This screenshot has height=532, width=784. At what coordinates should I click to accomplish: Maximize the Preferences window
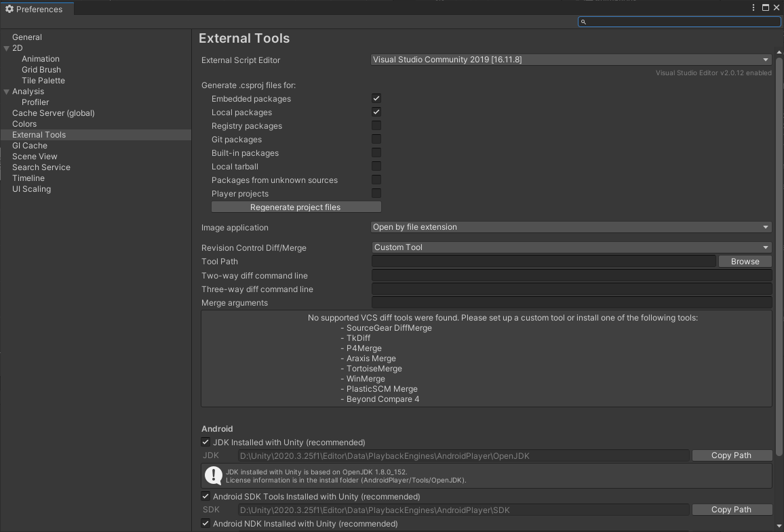tap(766, 7)
